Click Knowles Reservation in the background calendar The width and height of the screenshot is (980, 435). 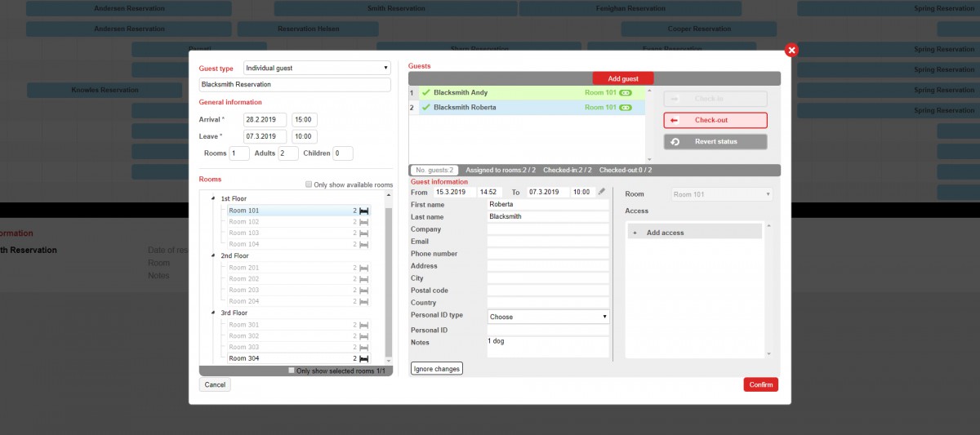coord(105,90)
